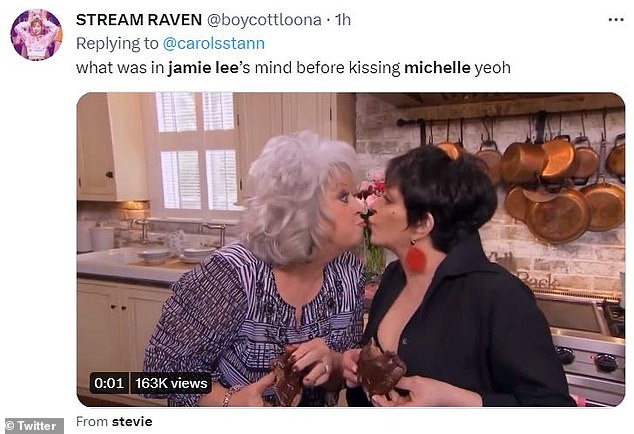Click the 'From' label under video
The width and height of the screenshot is (634, 434).
(x=92, y=421)
